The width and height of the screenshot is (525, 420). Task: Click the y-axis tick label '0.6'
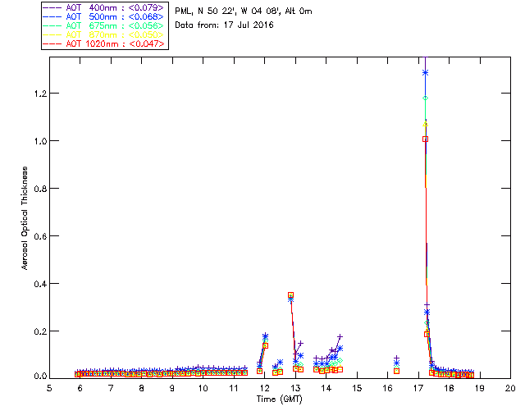pos(40,235)
